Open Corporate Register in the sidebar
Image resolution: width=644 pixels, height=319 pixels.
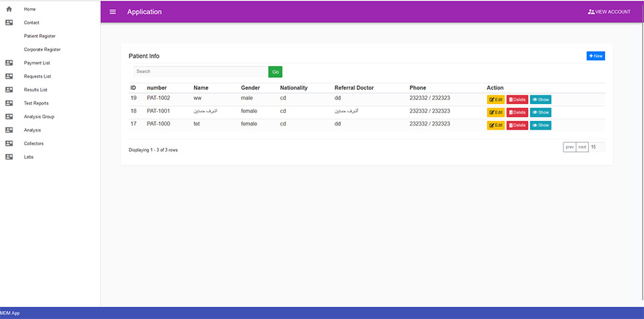[x=42, y=49]
